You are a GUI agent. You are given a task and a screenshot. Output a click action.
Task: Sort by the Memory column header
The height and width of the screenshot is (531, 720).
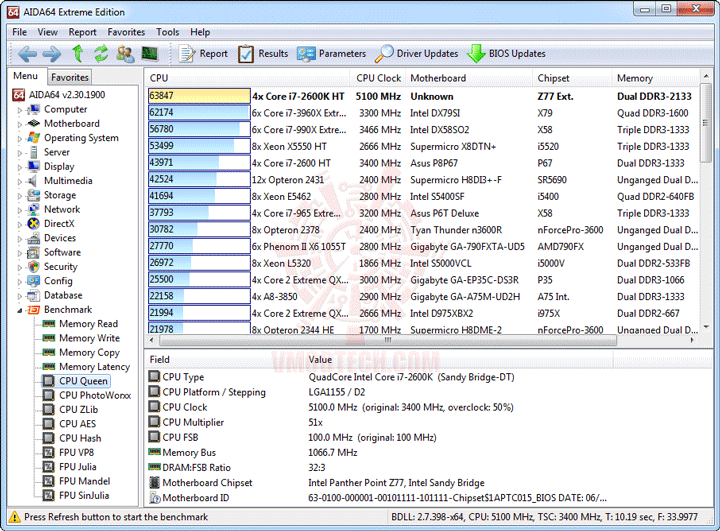coord(656,78)
